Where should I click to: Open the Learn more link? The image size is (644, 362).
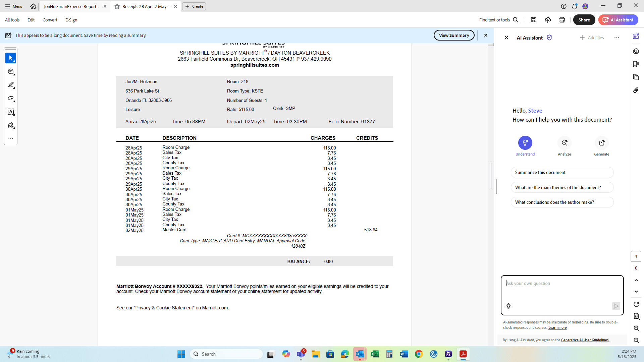557,328
